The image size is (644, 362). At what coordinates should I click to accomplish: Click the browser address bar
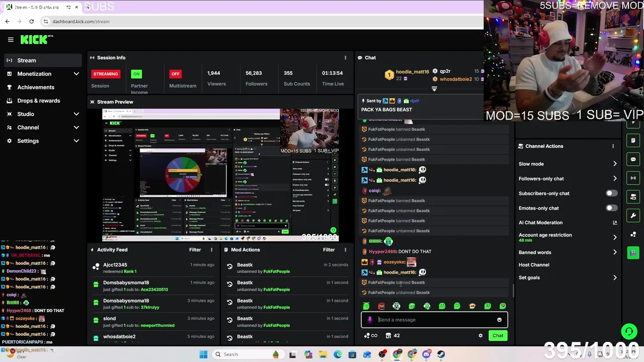pos(261,22)
